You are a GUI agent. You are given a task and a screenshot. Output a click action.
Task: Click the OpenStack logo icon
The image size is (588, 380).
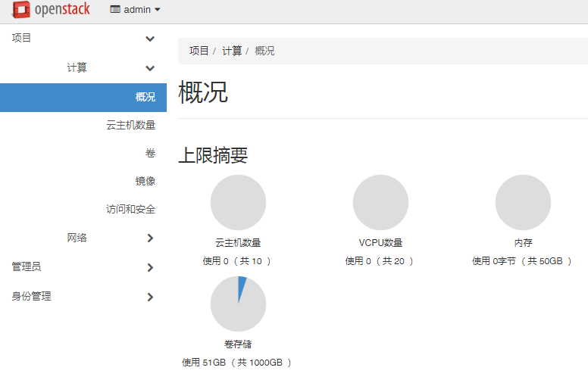click(21, 9)
